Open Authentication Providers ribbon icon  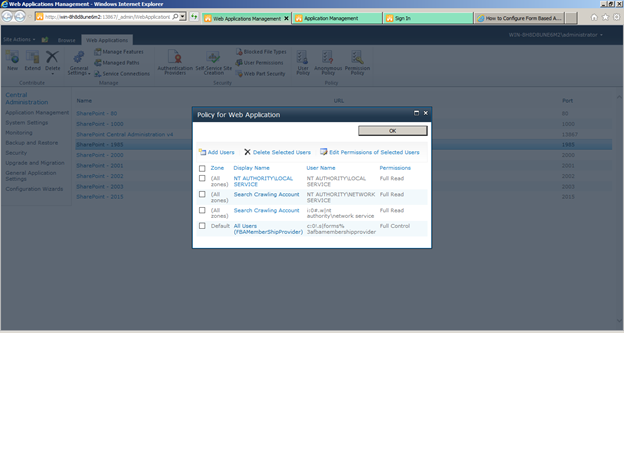(x=175, y=62)
